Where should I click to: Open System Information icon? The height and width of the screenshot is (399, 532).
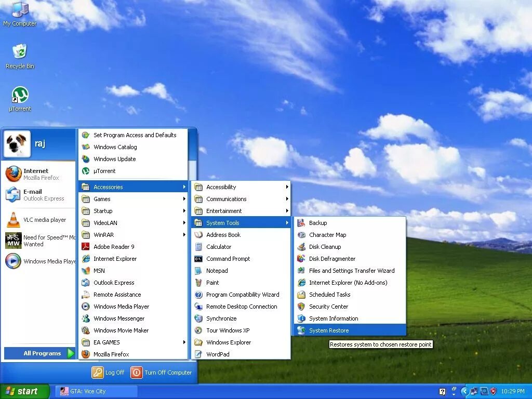pos(301,318)
